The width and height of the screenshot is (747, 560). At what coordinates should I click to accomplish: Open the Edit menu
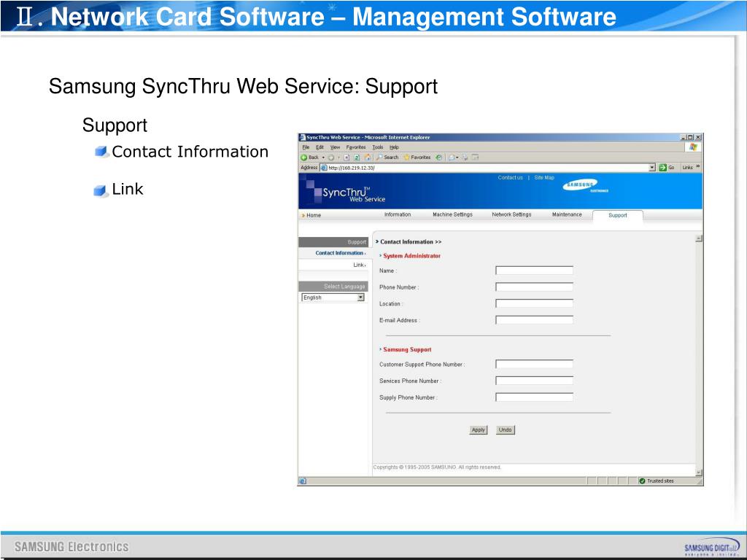click(x=320, y=147)
